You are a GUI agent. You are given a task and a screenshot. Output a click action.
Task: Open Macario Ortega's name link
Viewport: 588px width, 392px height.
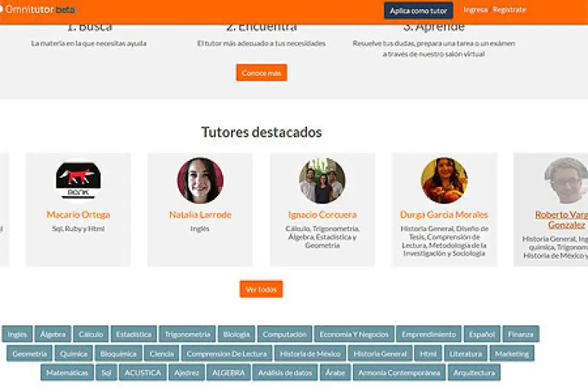[x=78, y=214]
